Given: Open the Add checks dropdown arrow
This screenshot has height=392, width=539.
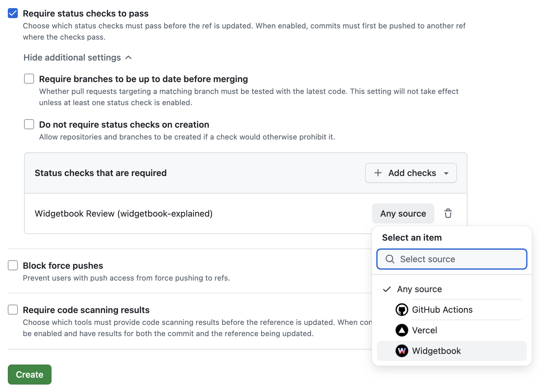Looking at the screenshot, I should [446, 173].
